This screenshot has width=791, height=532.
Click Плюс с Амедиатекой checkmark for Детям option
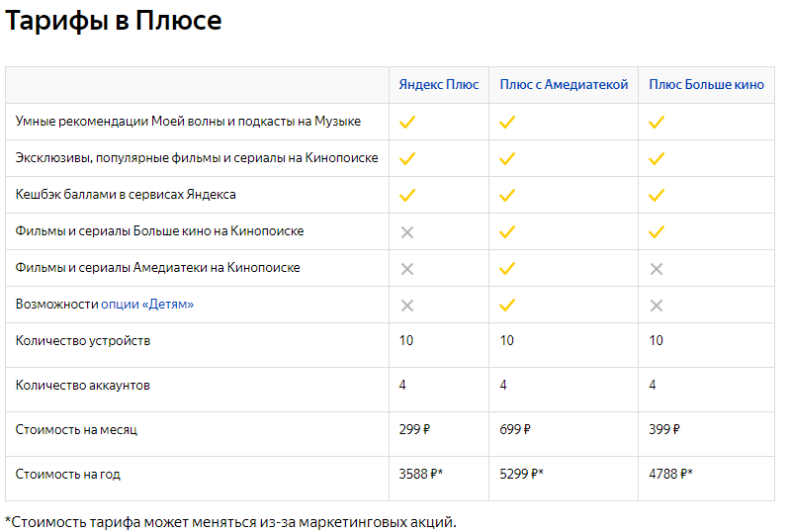(x=507, y=305)
